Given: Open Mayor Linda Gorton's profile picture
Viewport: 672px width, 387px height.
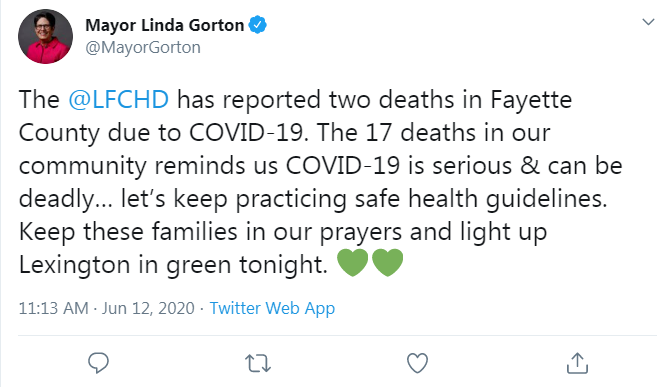Looking at the screenshot, I should tap(45, 36).
